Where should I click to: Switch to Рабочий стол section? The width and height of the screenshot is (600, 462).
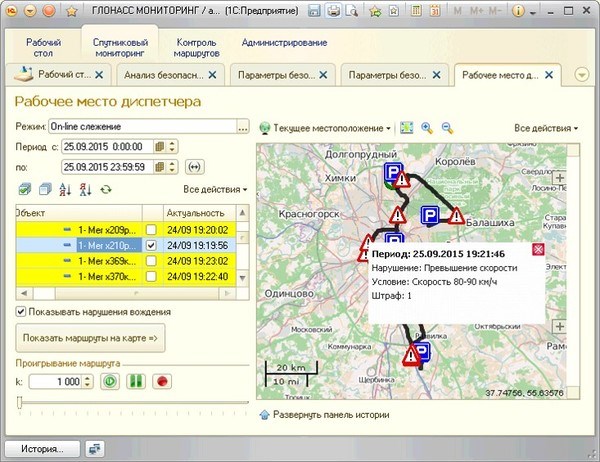click(43, 48)
